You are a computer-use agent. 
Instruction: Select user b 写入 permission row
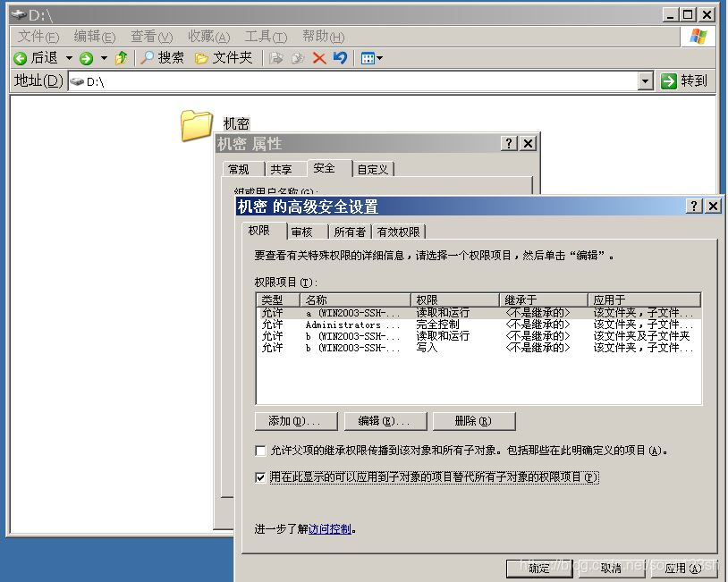point(478,348)
